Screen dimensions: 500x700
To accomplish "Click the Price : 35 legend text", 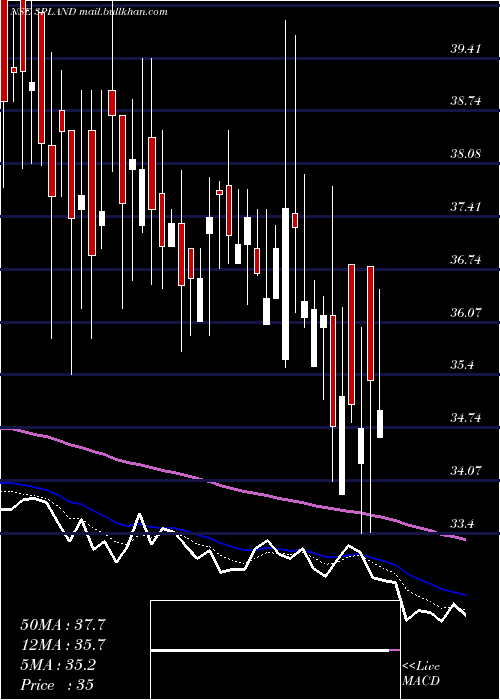I will [57, 685].
